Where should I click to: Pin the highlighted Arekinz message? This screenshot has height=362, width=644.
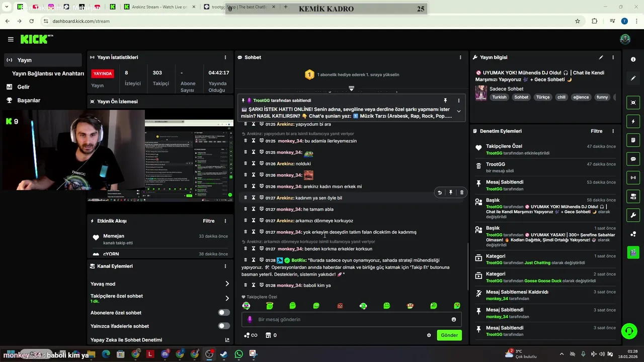click(451, 193)
